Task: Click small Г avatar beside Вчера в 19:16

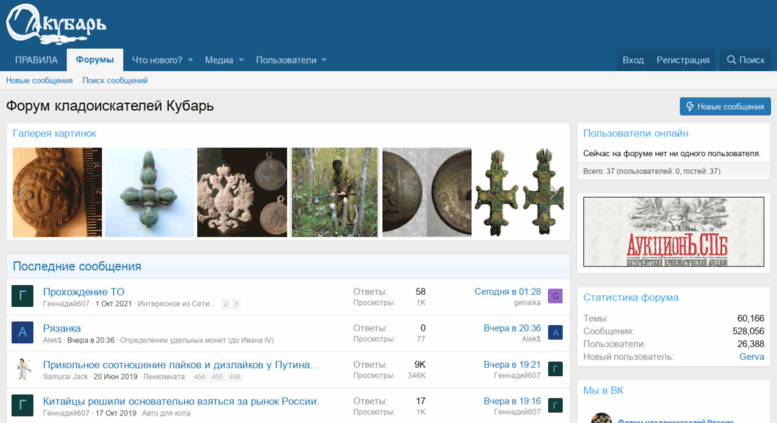Action: (555, 406)
